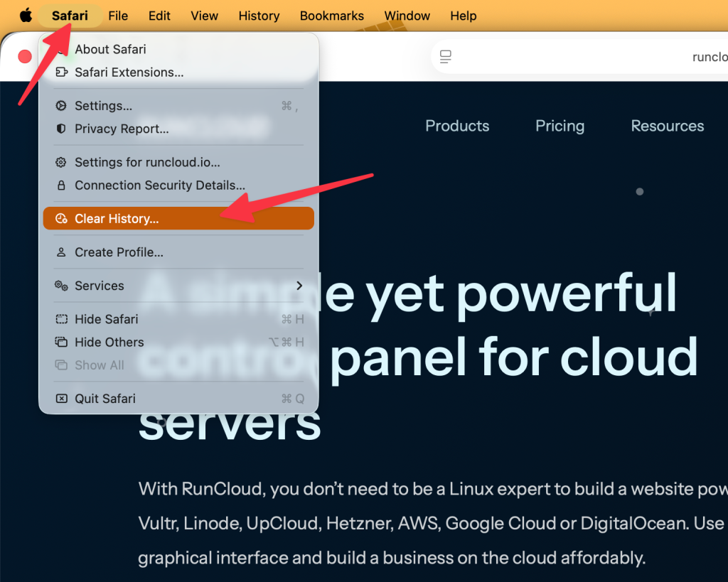Click Resources in the site navigation
Viewport: 728px width, 582px height.
coord(667,126)
